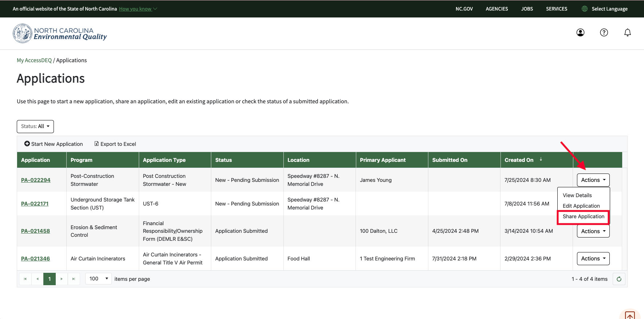Screen dimensions: 644x319
Task: Open the notifications bell icon
Action: point(627,33)
